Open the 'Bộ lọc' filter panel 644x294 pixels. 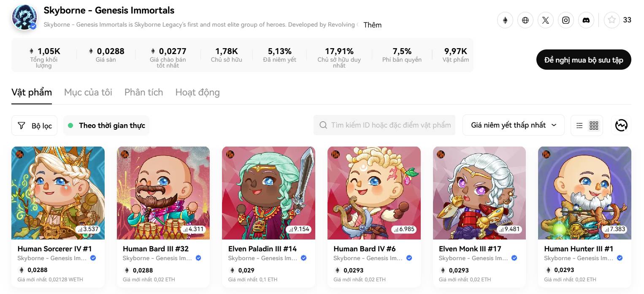[x=34, y=125]
